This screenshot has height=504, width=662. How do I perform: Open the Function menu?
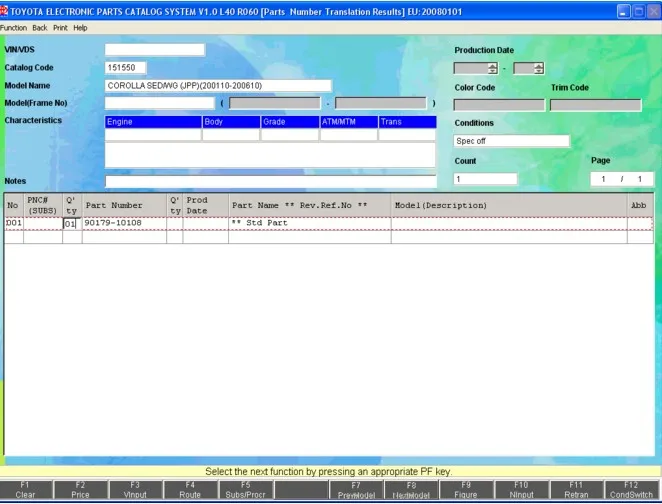tap(14, 28)
